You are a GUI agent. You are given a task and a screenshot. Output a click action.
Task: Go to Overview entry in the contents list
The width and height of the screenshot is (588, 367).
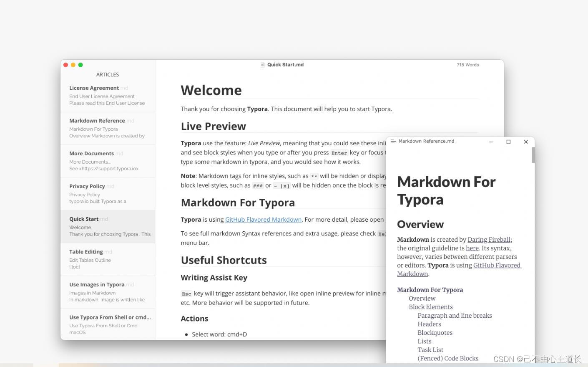422,299
